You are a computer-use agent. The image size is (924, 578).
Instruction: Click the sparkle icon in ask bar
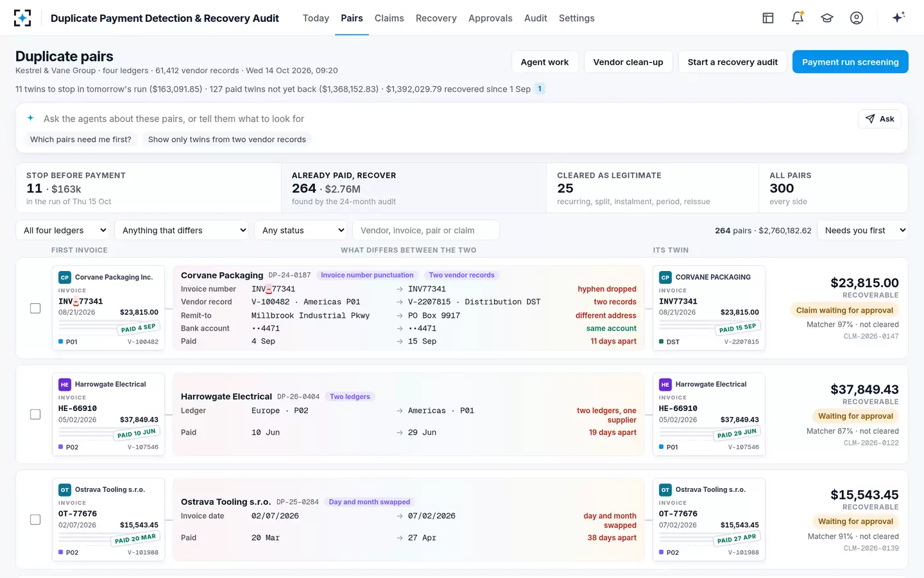(x=30, y=118)
